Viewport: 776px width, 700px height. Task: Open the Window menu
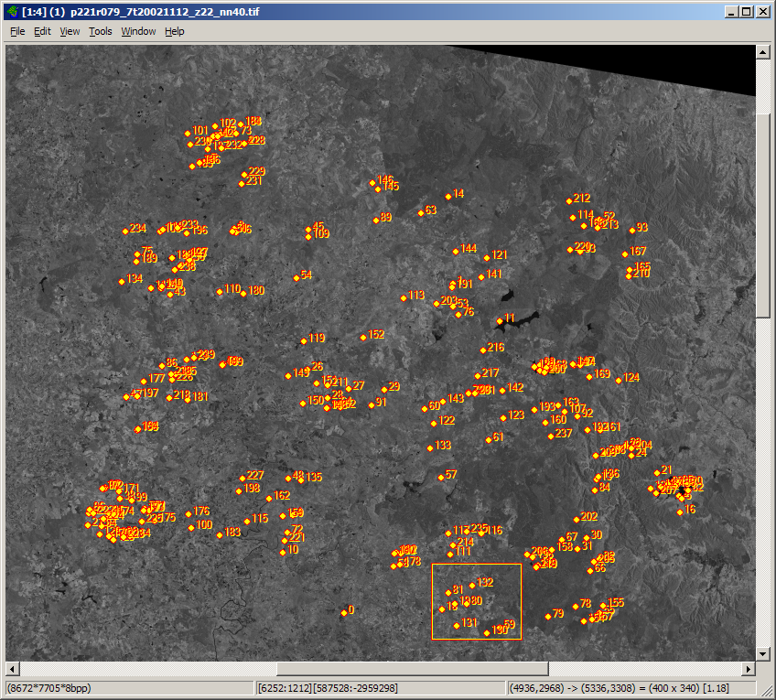click(x=138, y=31)
